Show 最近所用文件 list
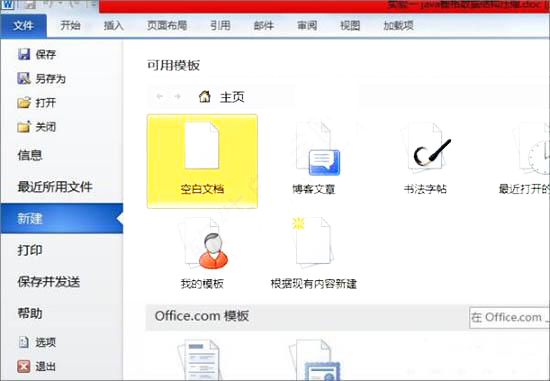The image size is (550, 381). tap(55, 187)
